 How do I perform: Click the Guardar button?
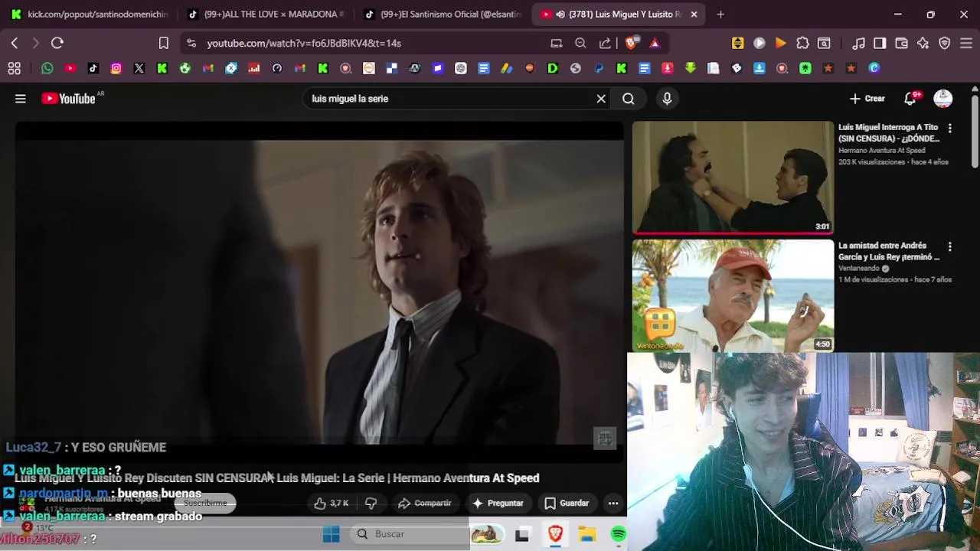(x=567, y=503)
